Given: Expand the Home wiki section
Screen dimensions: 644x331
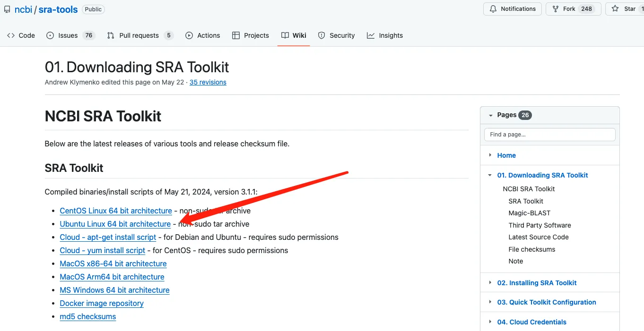Looking at the screenshot, I should pos(490,155).
